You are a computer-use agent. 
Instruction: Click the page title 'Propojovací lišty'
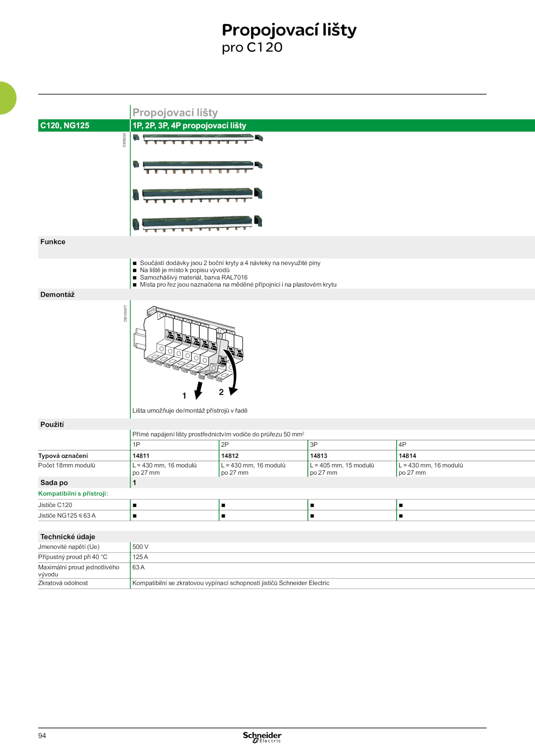pyautogui.click(x=289, y=30)
